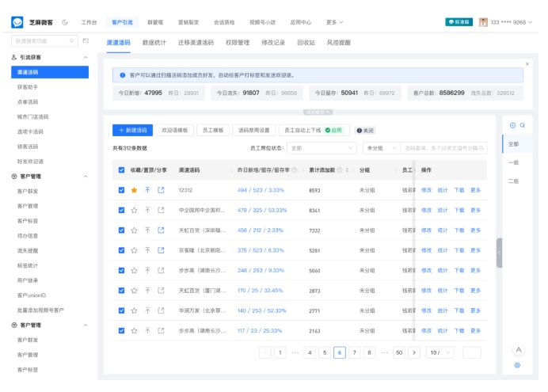Uncheck the checkbox for the 京客隆 row
Viewport: 548px width, 392px height.
121,251
